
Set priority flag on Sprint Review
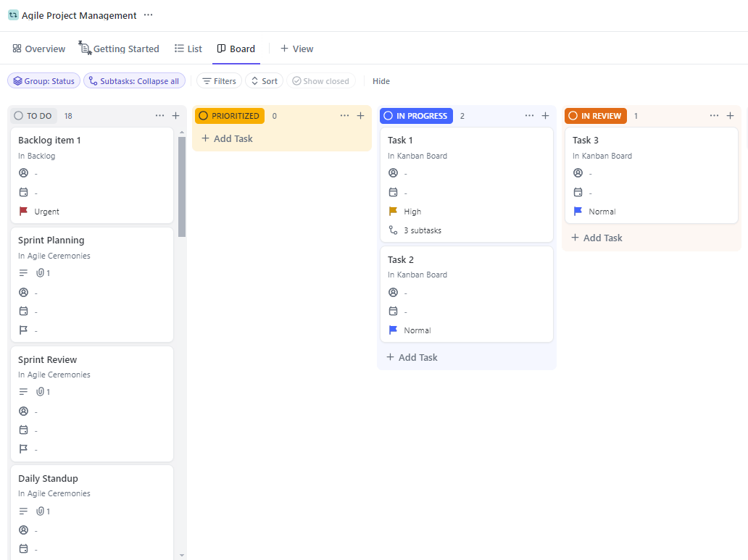(x=23, y=449)
